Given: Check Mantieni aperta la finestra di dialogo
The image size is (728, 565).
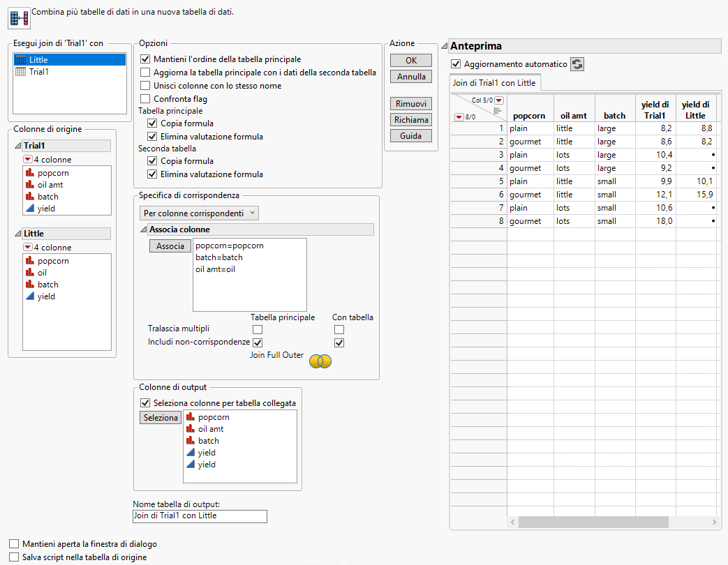Looking at the screenshot, I should pos(14,544).
